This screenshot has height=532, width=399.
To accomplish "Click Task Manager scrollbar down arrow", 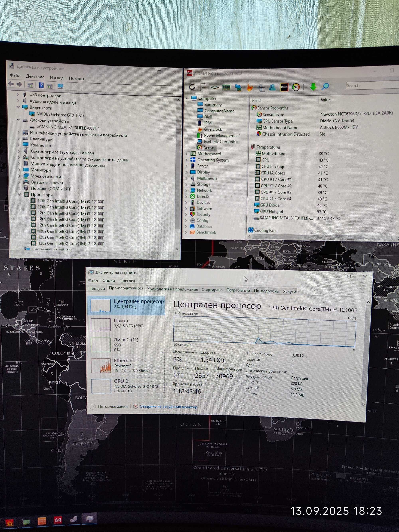I will click(363, 405).
